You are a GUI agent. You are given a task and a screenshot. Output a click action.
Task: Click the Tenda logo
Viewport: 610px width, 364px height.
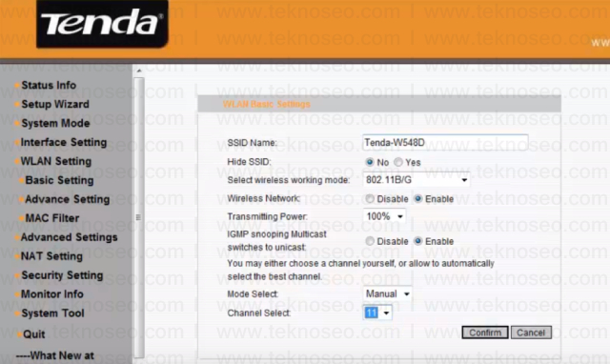pos(102,24)
